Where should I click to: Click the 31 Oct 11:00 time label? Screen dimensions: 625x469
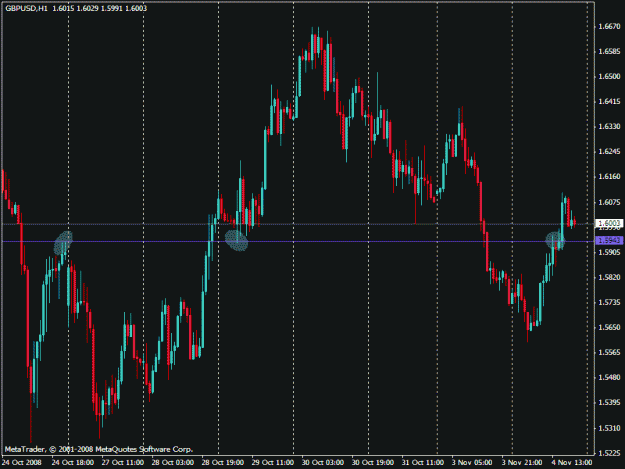[423, 463]
